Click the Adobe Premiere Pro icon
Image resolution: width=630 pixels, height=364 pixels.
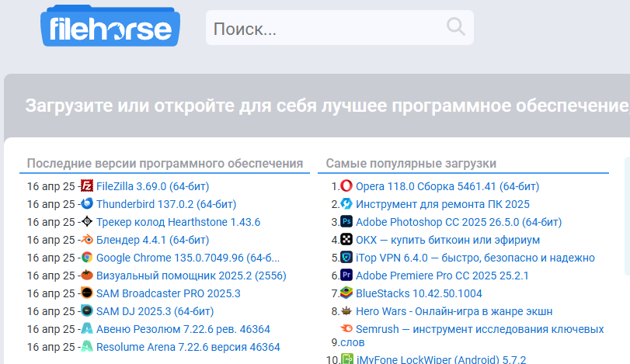point(346,275)
